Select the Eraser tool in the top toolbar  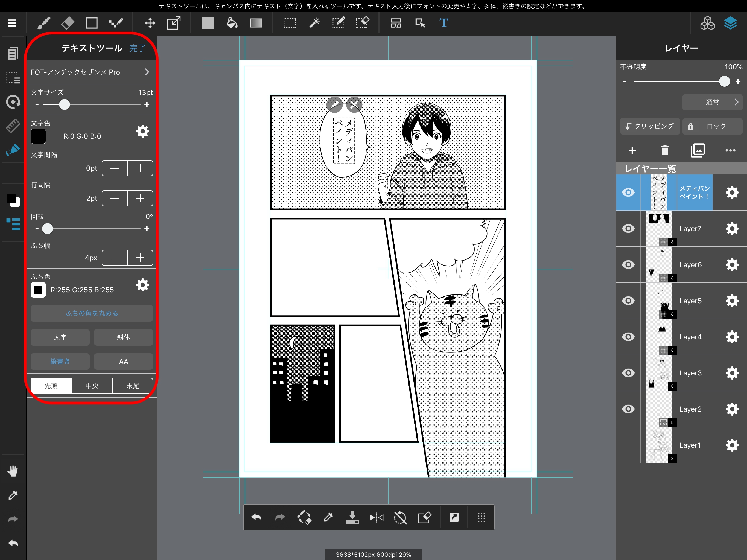click(x=67, y=23)
